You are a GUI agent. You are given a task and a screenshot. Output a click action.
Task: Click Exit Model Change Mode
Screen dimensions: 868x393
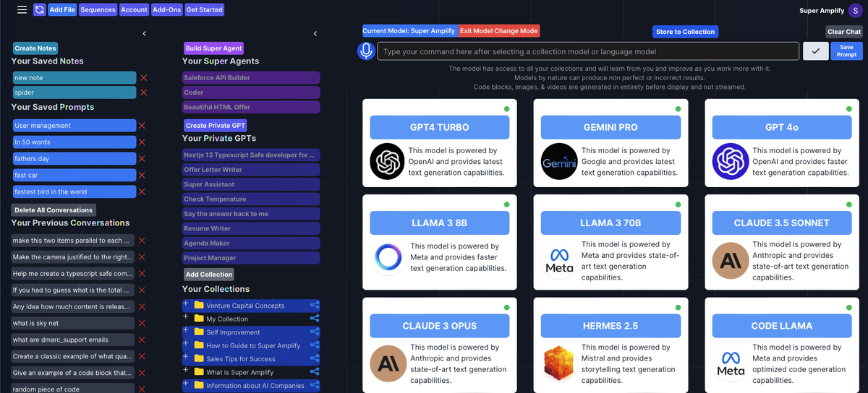(499, 31)
